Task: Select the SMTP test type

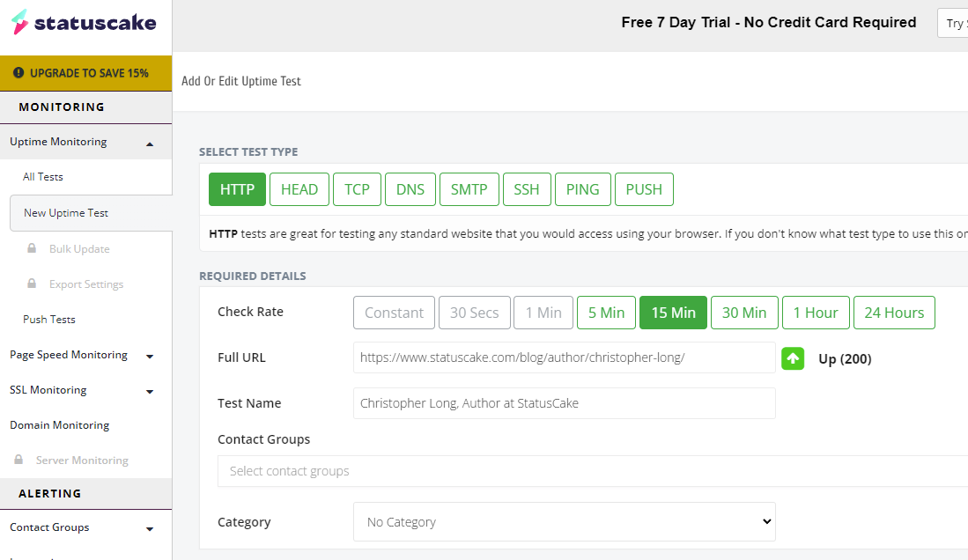Action: (469, 189)
